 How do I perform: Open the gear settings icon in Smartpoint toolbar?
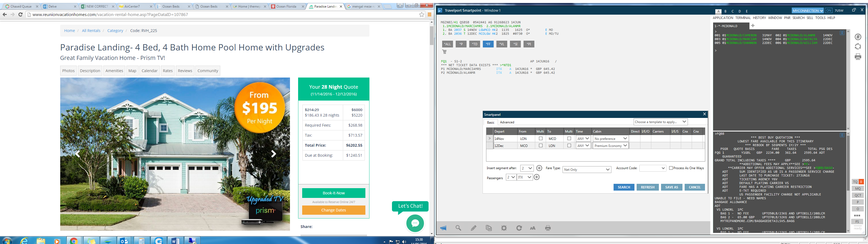pos(504,228)
